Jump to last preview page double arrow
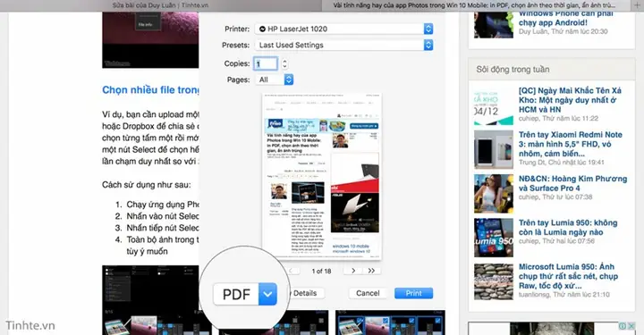Image resolution: width=644 pixels, height=335 pixels. pos(371,271)
